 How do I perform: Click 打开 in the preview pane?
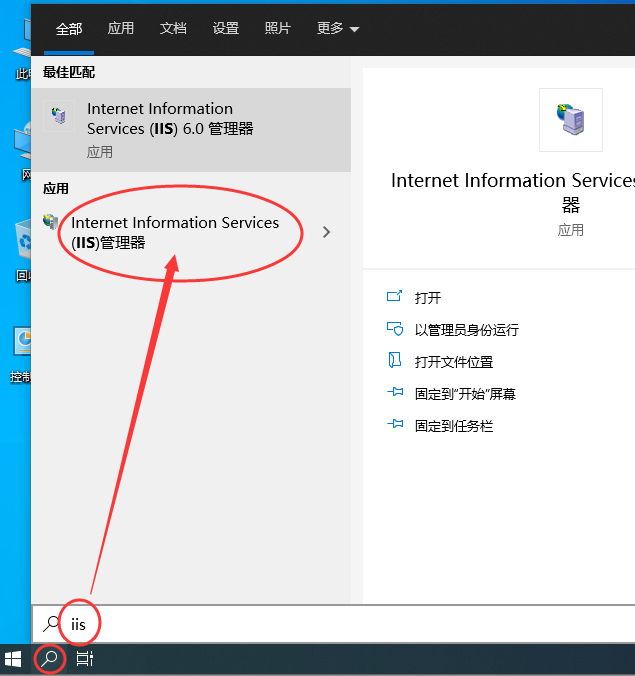(x=428, y=298)
